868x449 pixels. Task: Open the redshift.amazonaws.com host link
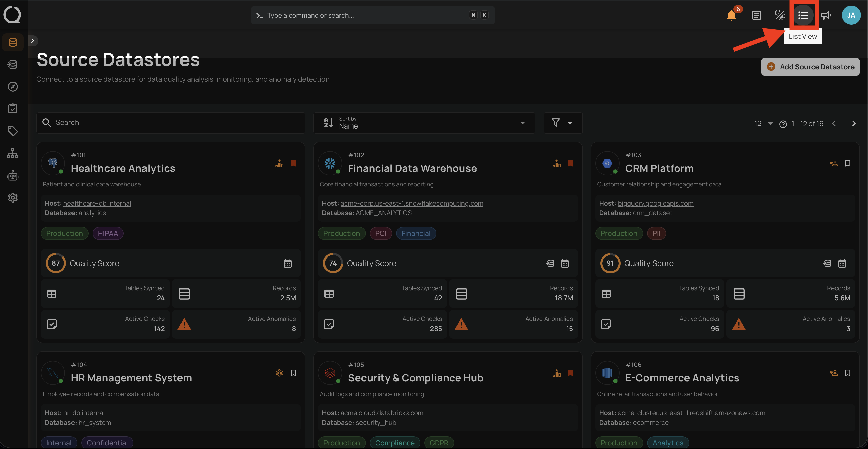[x=692, y=413]
